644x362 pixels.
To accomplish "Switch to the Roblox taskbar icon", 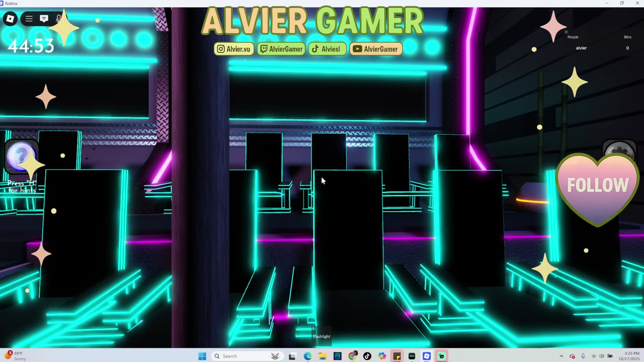I will (427, 356).
